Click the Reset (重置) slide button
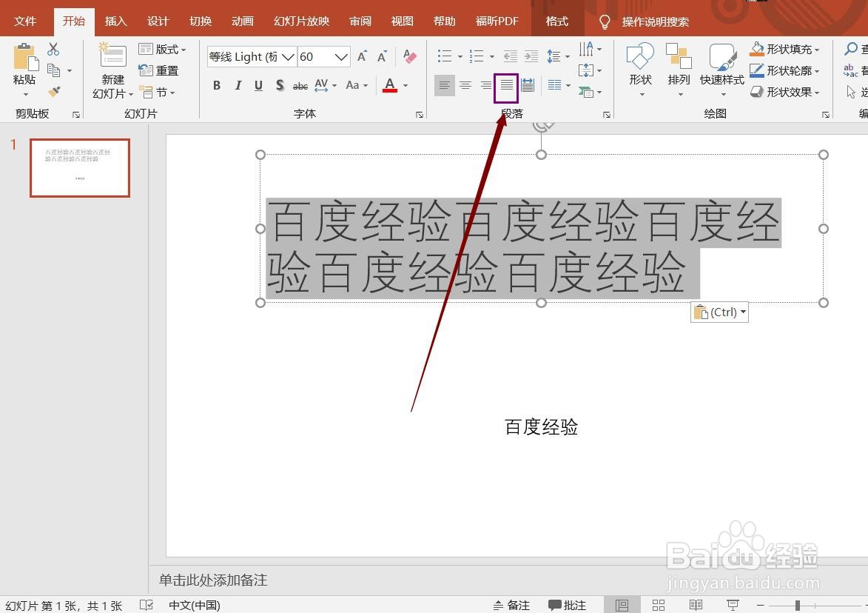 click(159, 70)
